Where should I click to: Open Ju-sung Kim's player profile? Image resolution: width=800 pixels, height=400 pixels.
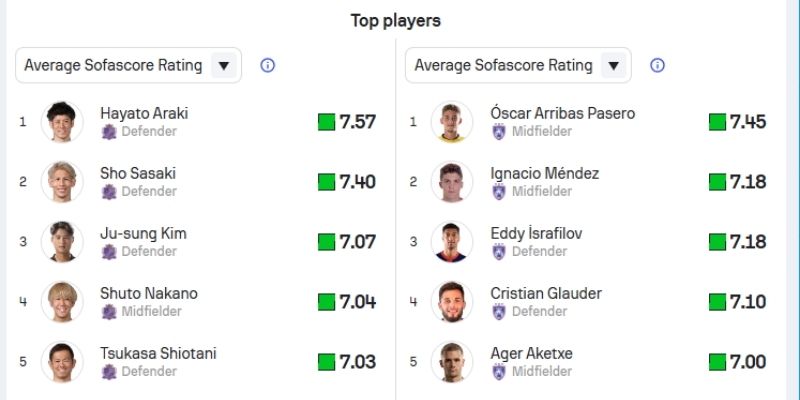144,233
